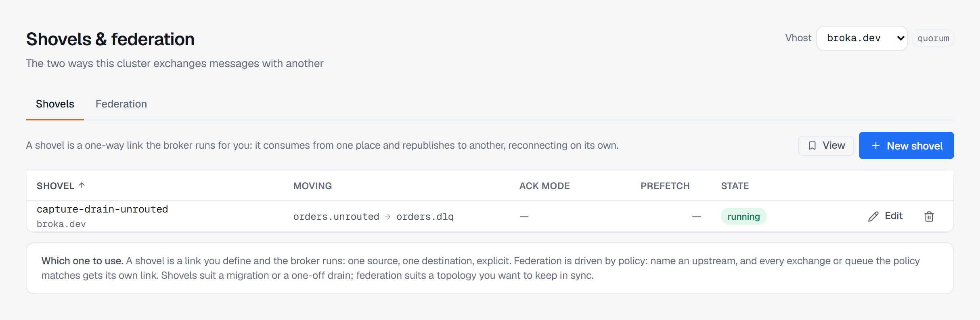Click the MOVING column header
Screen dimensions: 980x320
312,186
